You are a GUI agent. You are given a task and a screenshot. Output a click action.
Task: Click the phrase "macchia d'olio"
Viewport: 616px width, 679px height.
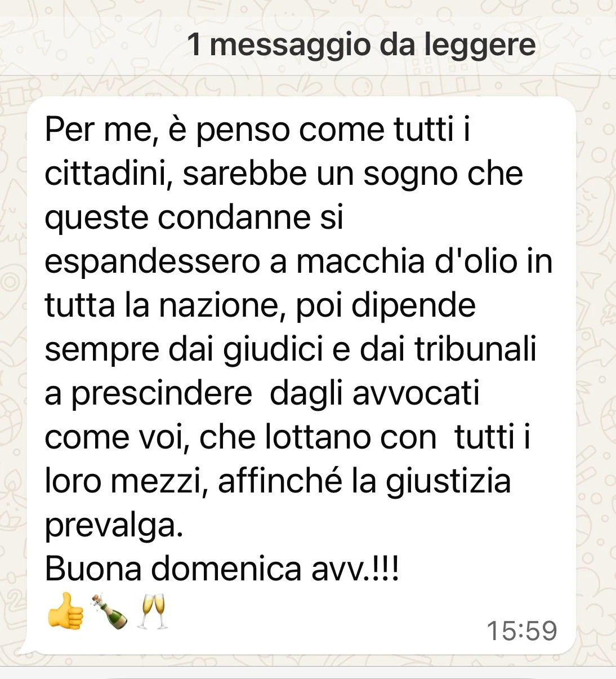click(407, 262)
